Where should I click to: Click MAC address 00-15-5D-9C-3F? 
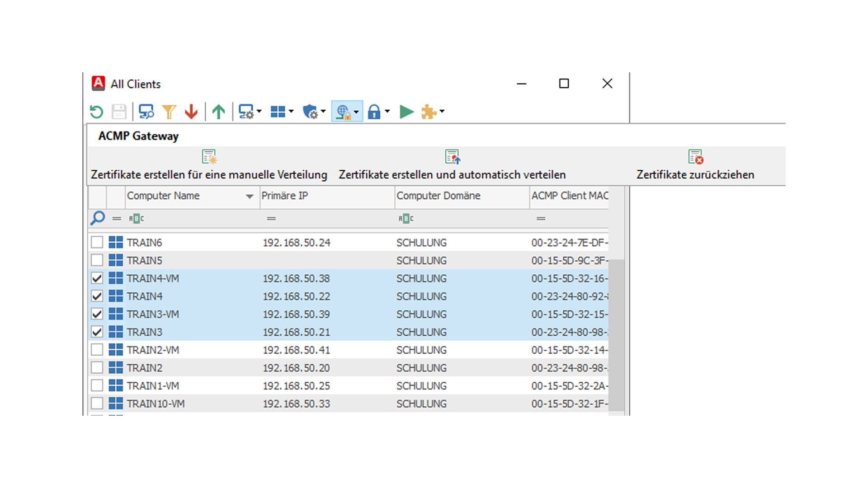pyautogui.click(x=570, y=261)
